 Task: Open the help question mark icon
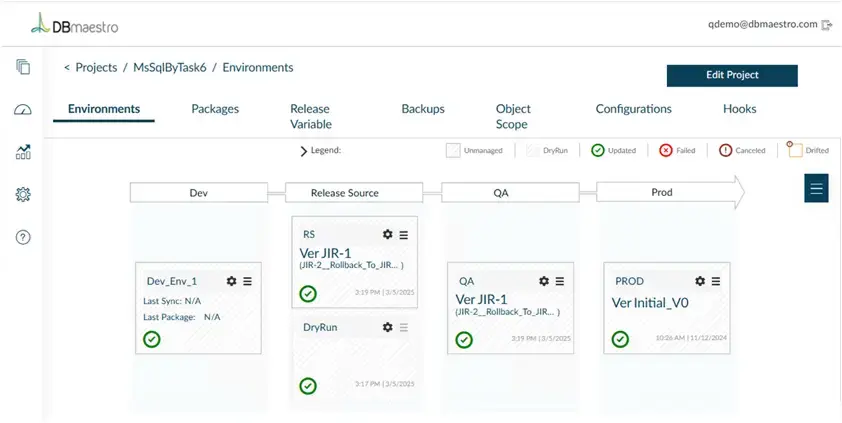pyautogui.click(x=23, y=237)
